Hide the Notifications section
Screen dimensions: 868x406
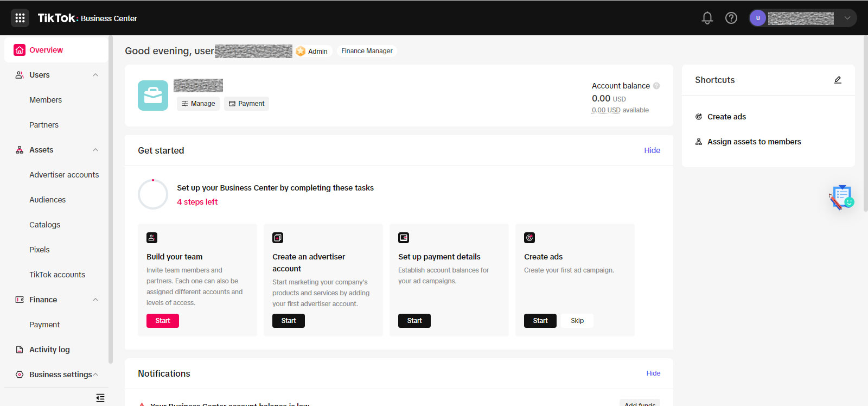click(x=653, y=373)
